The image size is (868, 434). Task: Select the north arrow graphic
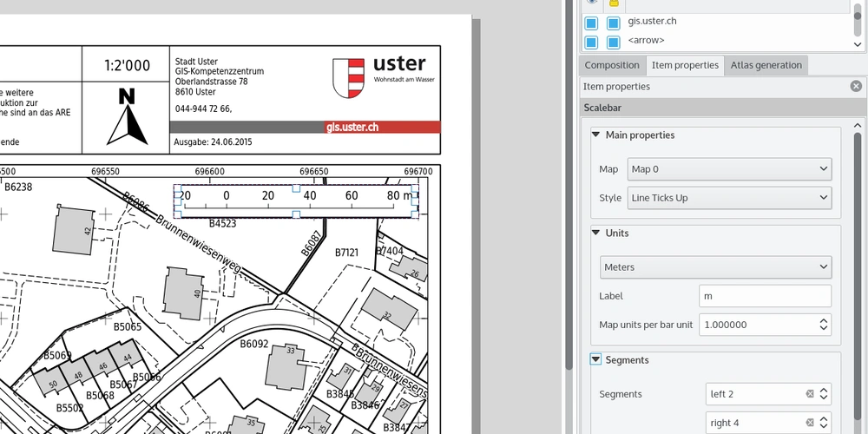coord(127,117)
